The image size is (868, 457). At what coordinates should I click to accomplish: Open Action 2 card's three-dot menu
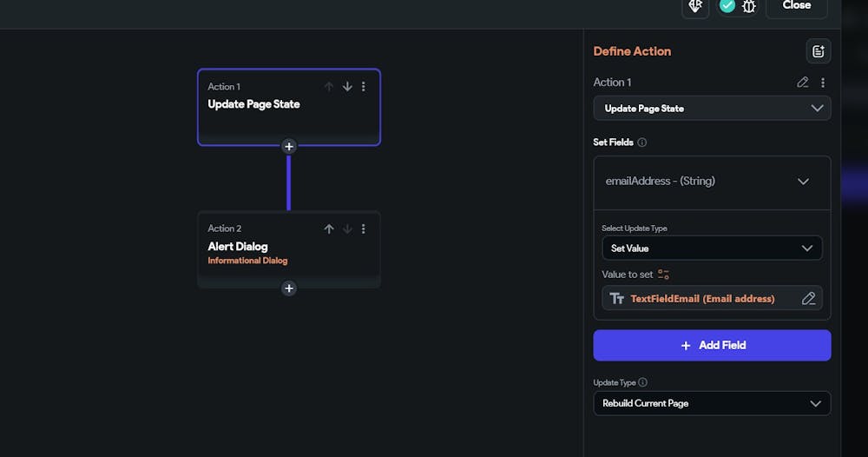[x=364, y=229]
